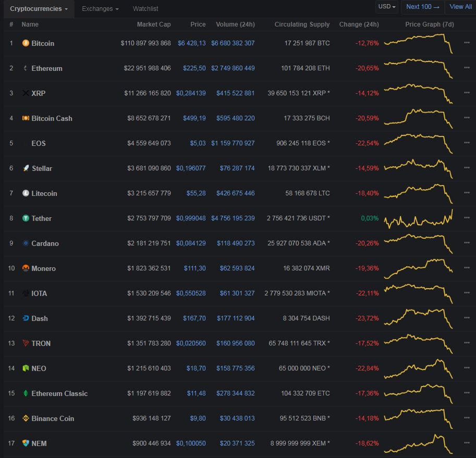The image size is (476, 458).
Task: Sort table by Market Cap column
Action: pos(154,24)
